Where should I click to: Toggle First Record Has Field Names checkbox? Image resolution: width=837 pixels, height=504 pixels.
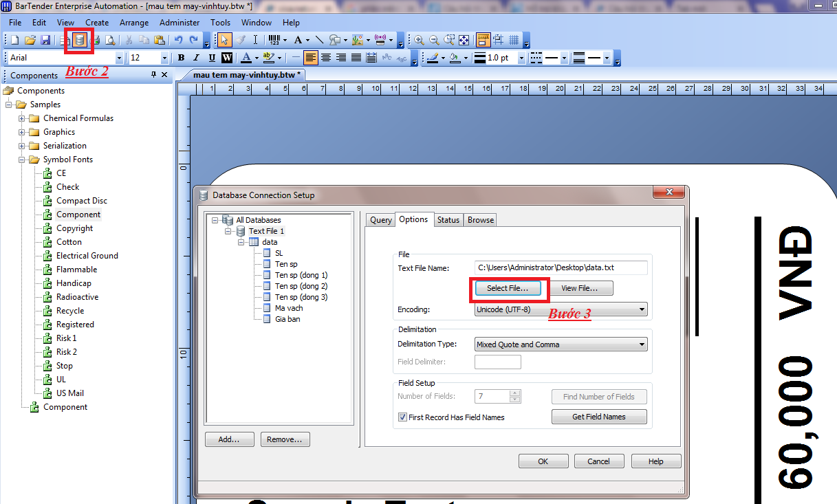point(403,417)
